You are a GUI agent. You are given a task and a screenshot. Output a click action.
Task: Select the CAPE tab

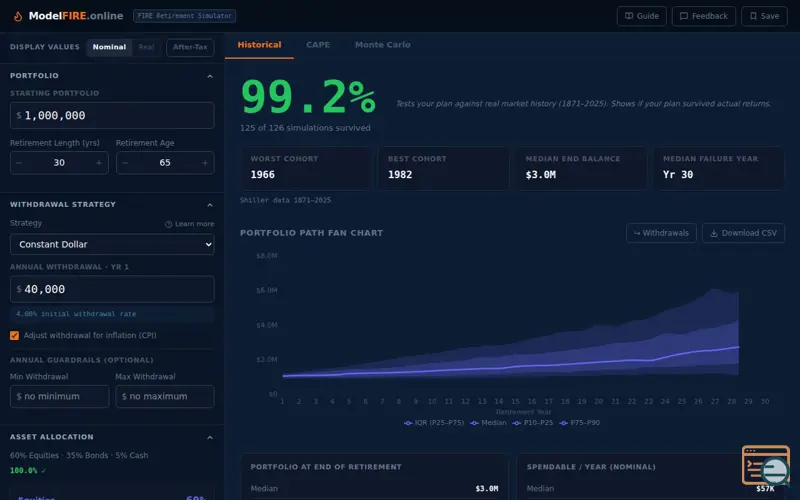pyautogui.click(x=318, y=45)
